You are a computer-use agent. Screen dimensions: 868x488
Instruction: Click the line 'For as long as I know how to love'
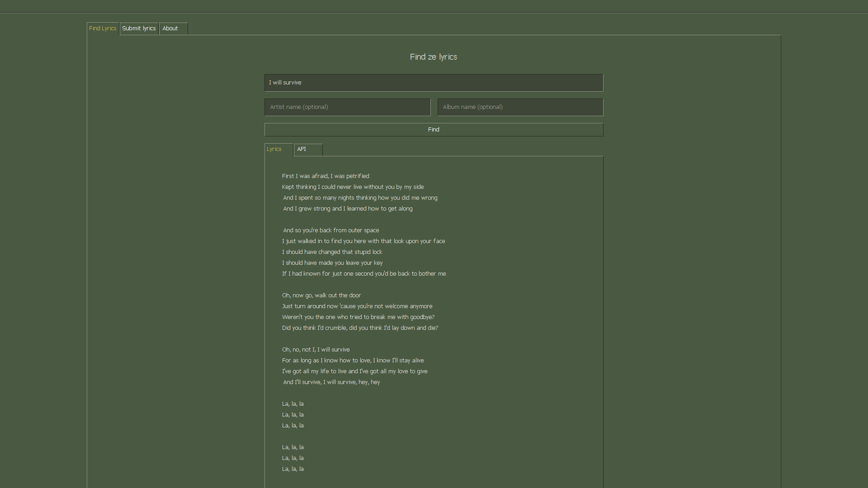[353, 361]
